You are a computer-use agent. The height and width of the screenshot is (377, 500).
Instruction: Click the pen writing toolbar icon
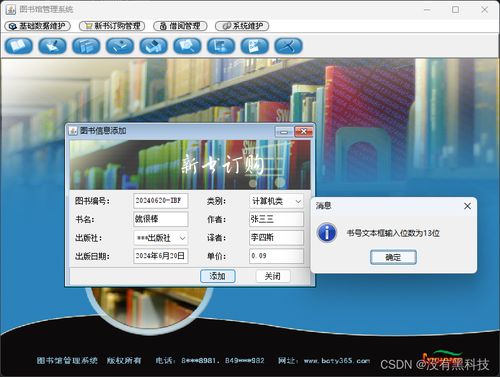(52, 46)
